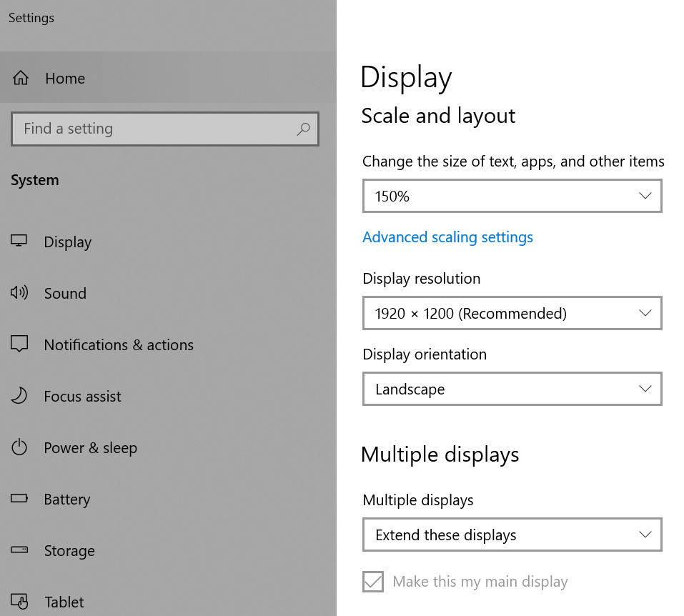Viewport: 684px width, 616px height.
Task: Expand the Landscape orientation dropdown
Action: pyautogui.click(x=512, y=389)
